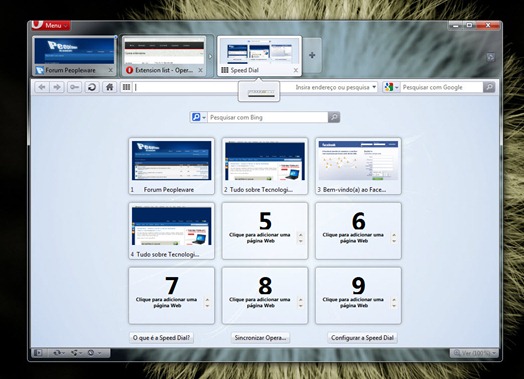
Task: Click the Bing search magnifier button
Action: coord(334,117)
